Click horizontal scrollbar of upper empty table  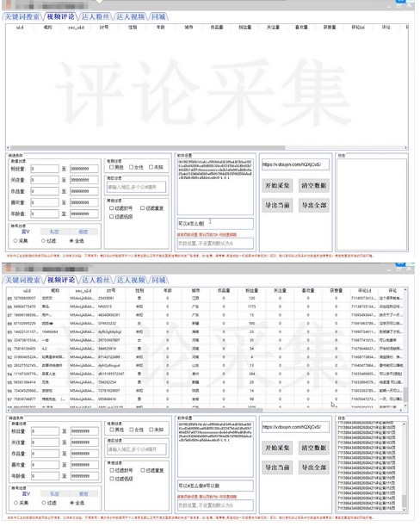148,147
